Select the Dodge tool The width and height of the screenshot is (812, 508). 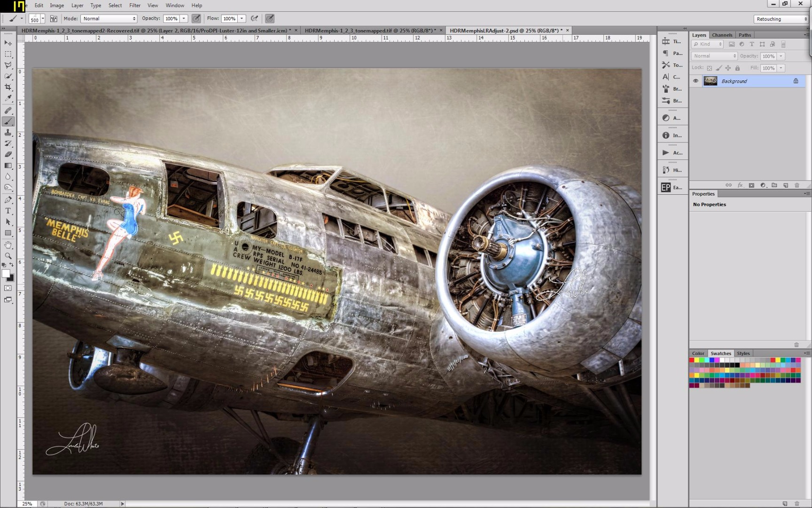(x=8, y=188)
